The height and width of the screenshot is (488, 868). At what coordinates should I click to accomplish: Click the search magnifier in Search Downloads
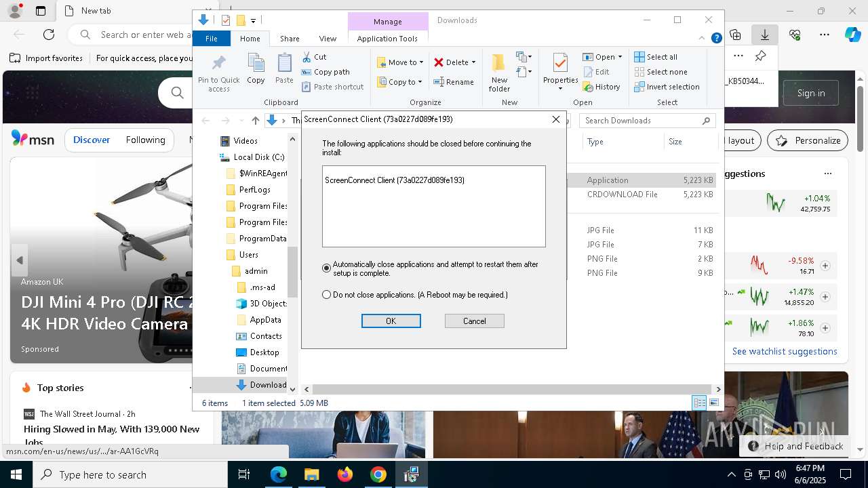706,121
